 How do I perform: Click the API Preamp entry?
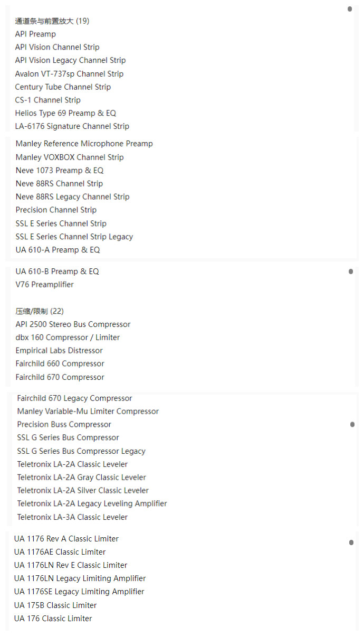35,34
